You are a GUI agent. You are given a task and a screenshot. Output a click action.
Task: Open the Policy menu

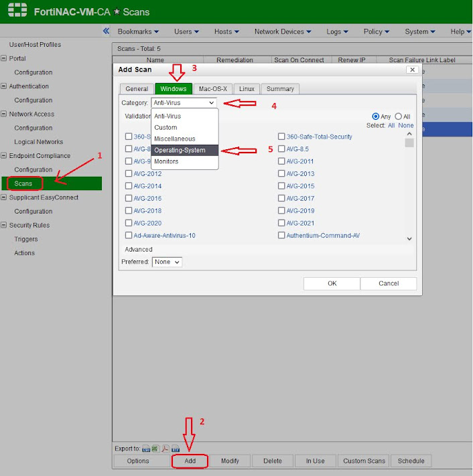(377, 31)
